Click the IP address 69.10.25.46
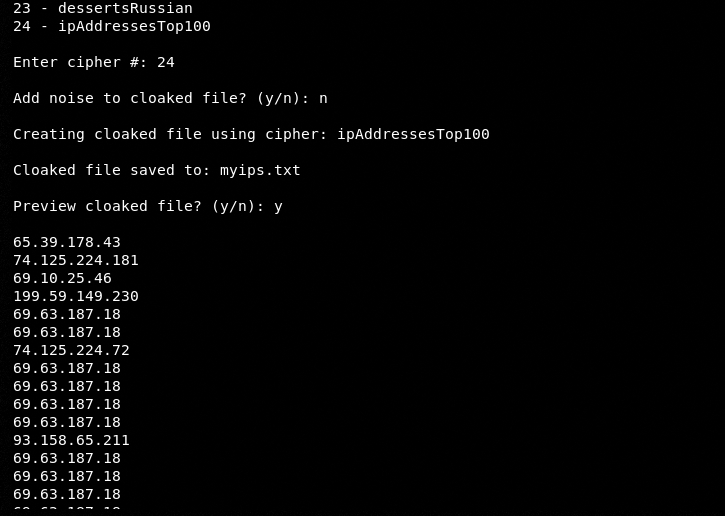The height and width of the screenshot is (516, 725). tap(62, 278)
